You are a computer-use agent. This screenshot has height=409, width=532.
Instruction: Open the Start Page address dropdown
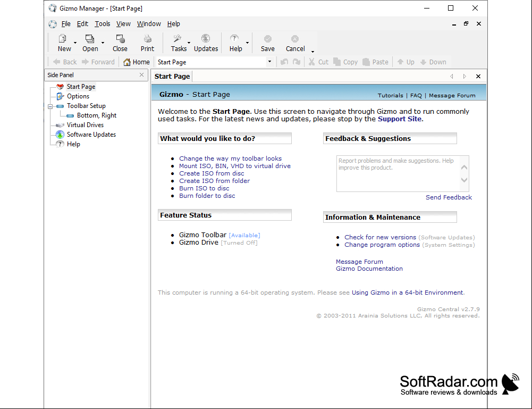pos(270,62)
